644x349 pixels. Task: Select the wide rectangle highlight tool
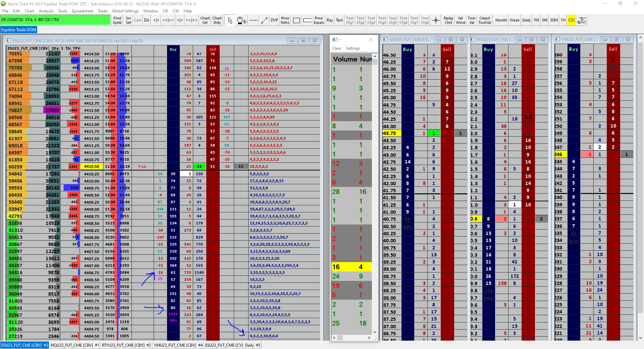307,20
